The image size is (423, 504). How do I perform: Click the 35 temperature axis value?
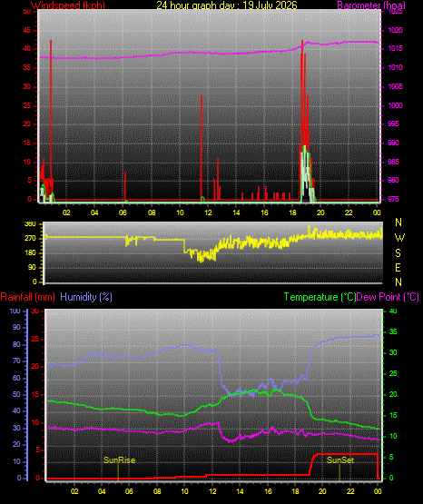tap(393, 331)
